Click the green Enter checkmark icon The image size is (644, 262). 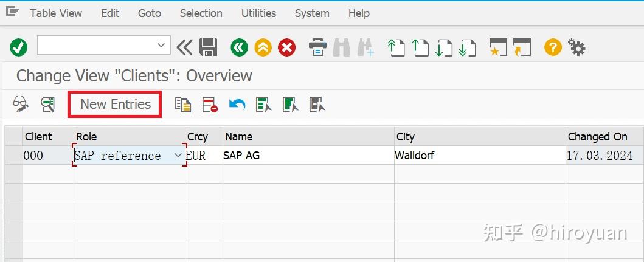pos(18,47)
